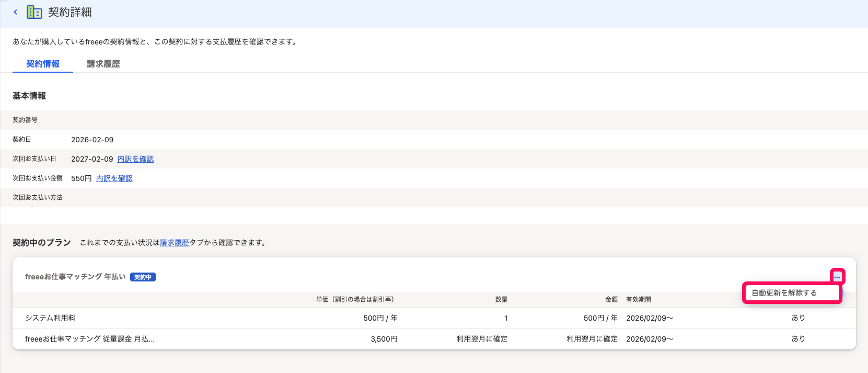Viewport: 868px width, 373px height.
Task: Switch to the 請求履歴 tab
Action: [103, 64]
